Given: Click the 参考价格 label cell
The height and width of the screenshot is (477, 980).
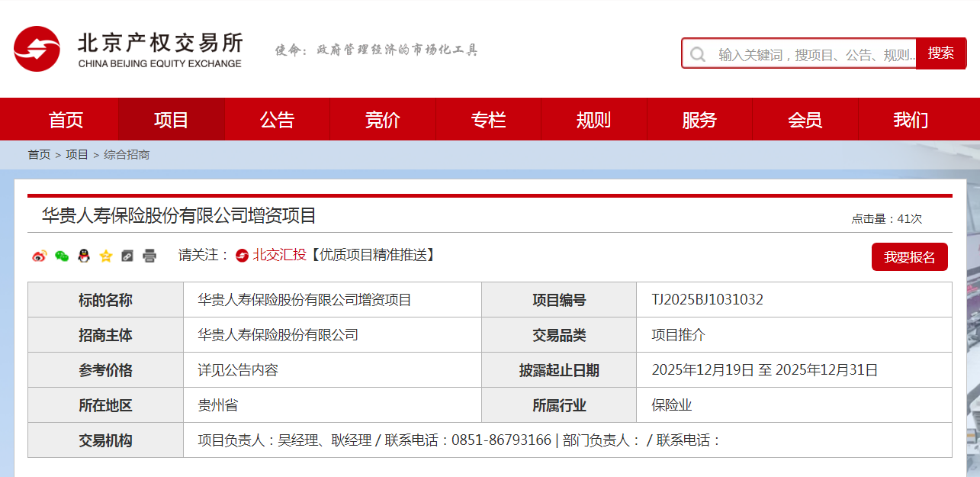Looking at the screenshot, I should [105, 370].
